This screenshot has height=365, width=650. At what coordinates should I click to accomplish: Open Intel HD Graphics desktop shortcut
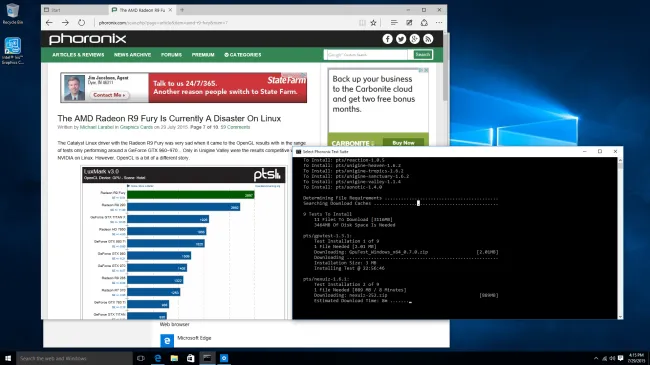12,51
